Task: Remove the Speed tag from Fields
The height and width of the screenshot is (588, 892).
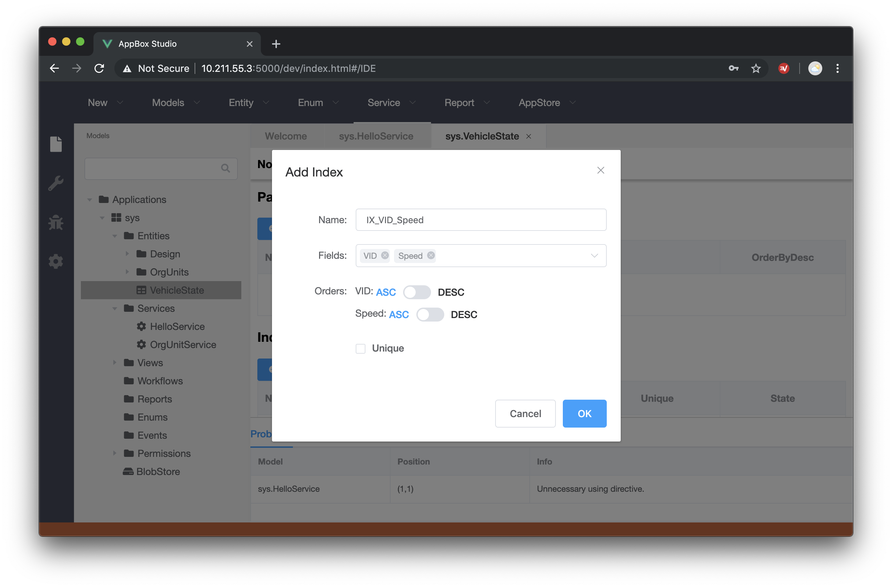Action: tap(431, 255)
